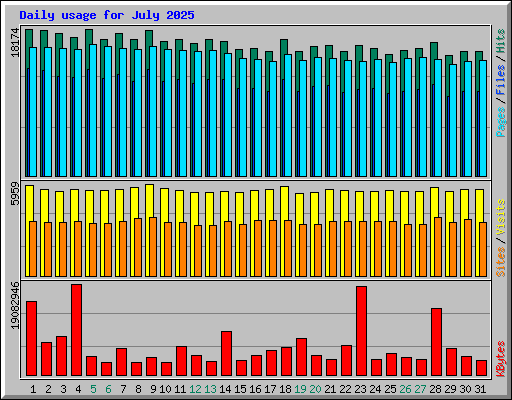Image resolution: width=512 pixels, height=400 pixels.
Task: Click the 18174 axis maximum value
Action: [x=15, y=42]
